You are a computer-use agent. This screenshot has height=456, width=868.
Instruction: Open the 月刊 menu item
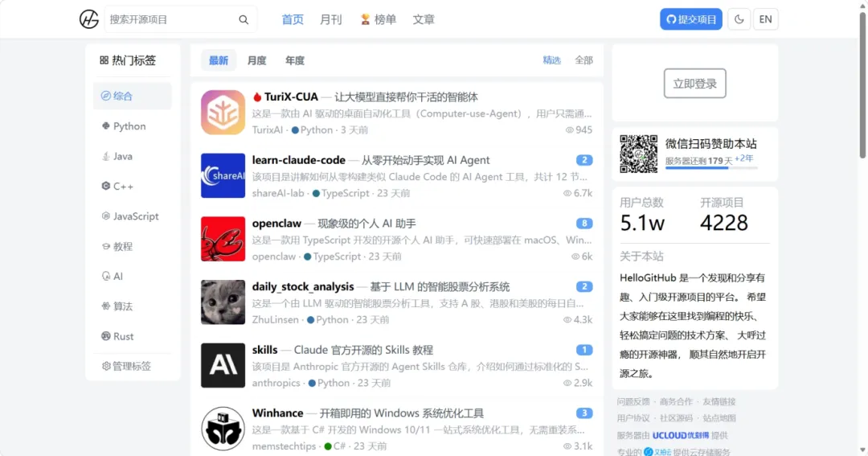[x=330, y=19]
